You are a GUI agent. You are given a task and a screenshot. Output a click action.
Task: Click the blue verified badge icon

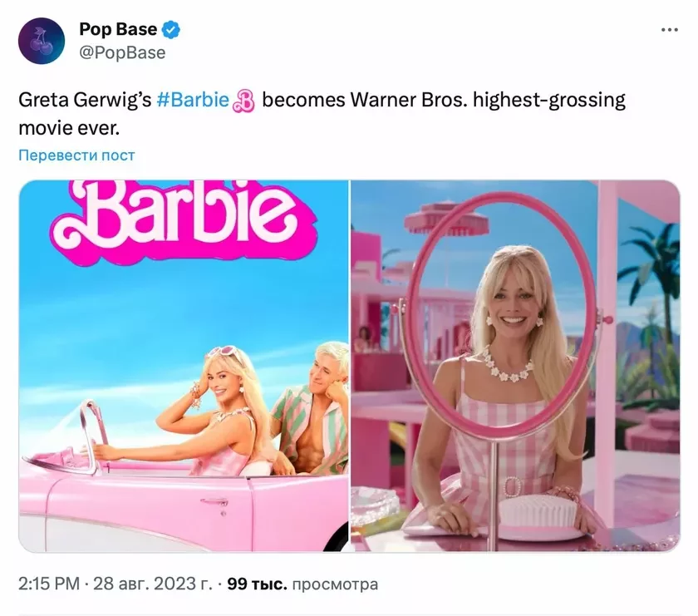(171, 29)
